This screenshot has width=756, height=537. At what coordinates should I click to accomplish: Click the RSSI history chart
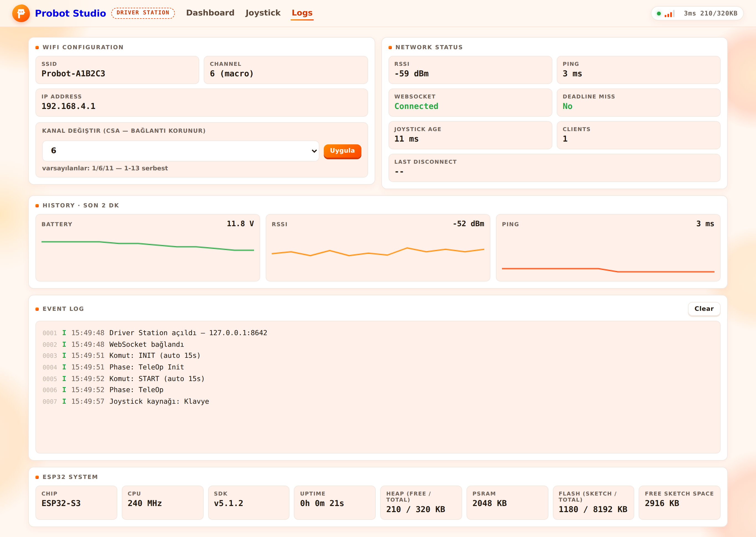[378, 248]
